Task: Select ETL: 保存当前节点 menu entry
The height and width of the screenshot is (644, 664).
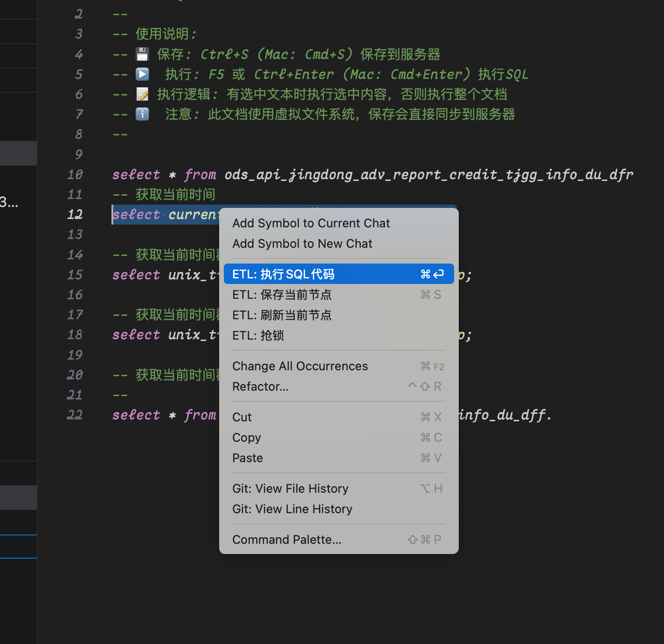Action: click(x=339, y=295)
